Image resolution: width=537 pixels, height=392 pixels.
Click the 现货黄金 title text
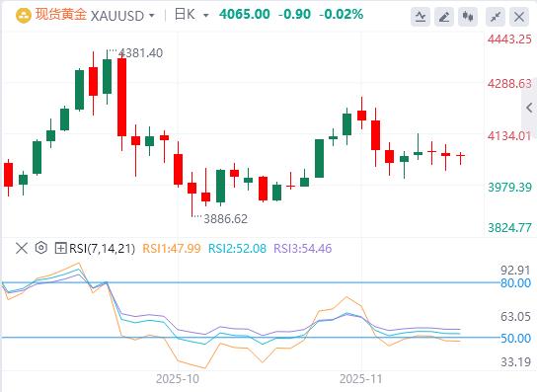tap(61, 15)
